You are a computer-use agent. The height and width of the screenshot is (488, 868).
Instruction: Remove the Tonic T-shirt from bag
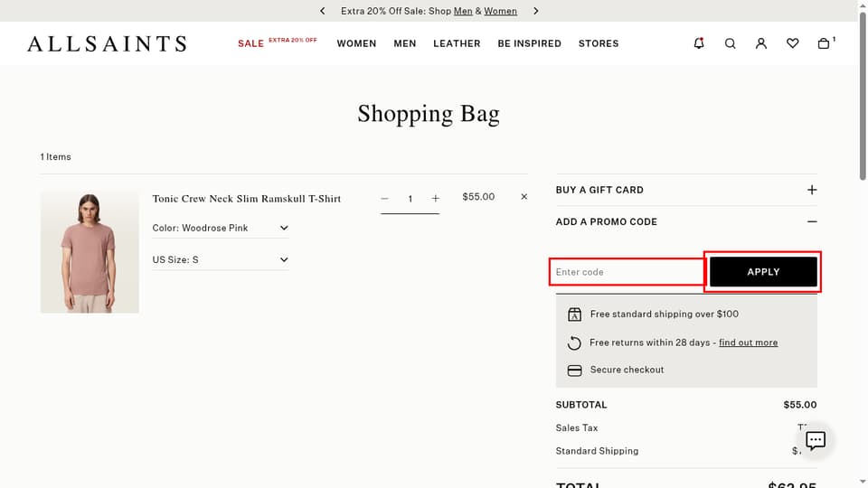point(524,196)
